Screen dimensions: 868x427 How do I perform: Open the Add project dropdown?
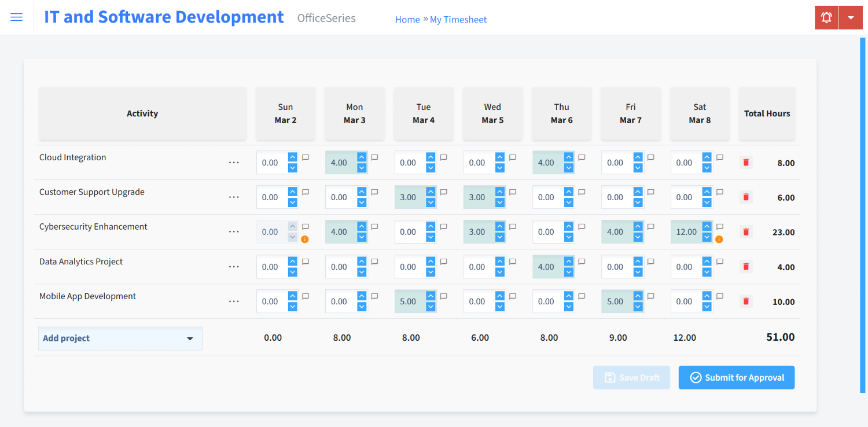point(120,338)
